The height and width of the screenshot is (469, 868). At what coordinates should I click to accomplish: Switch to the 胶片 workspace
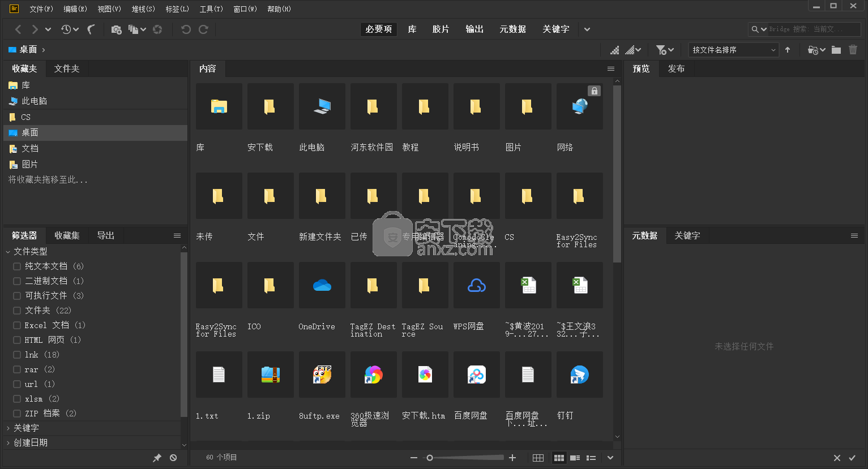pyautogui.click(x=441, y=29)
